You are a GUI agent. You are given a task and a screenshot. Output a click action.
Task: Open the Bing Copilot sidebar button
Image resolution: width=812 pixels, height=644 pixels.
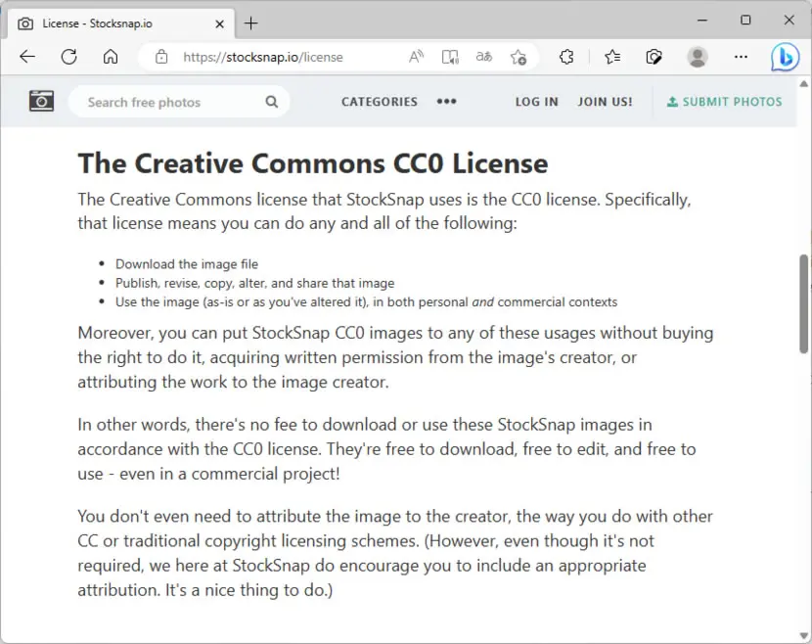[785, 57]
